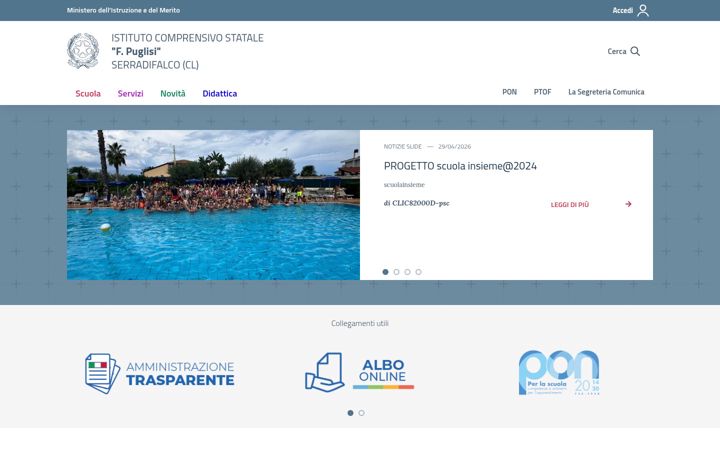This screenshot has width=720, height=450.
Task: Open the Albo Online logo link
Action: (x=360, y=372)
